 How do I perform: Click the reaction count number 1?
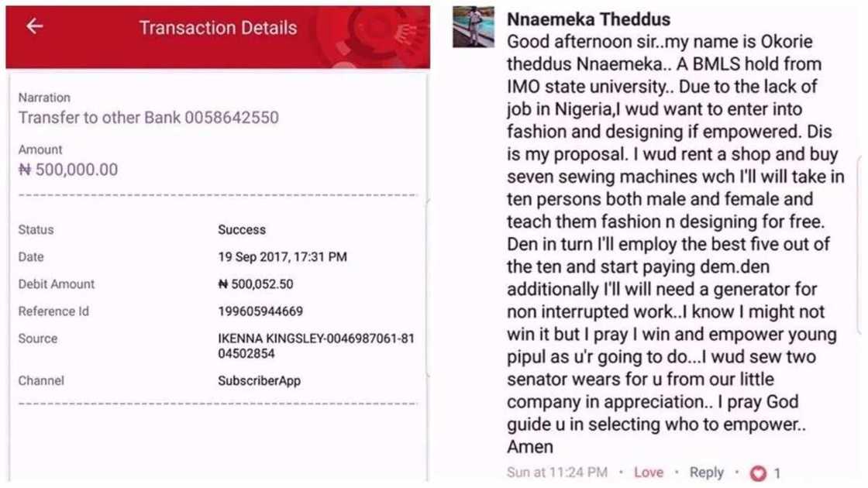point(777,473)
